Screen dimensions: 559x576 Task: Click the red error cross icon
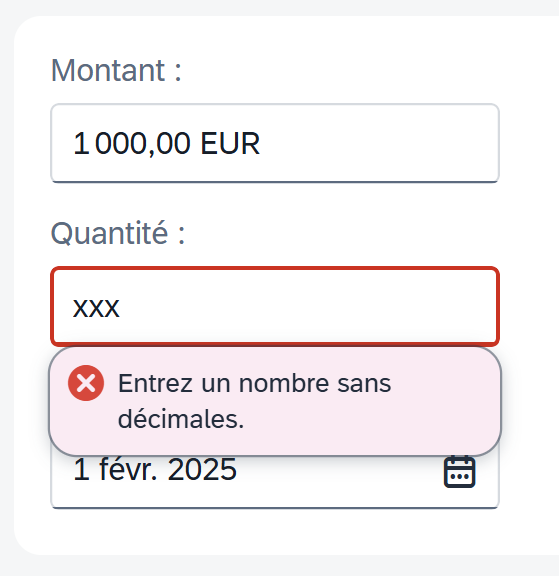(x=86, y=383)
